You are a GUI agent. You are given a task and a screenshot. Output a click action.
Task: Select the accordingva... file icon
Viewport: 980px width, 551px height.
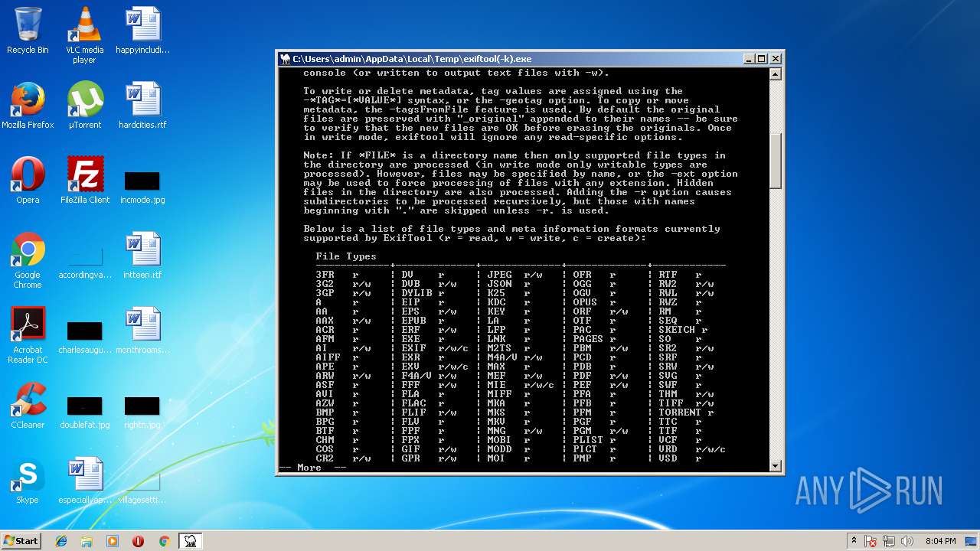click(x=84, y=262)
